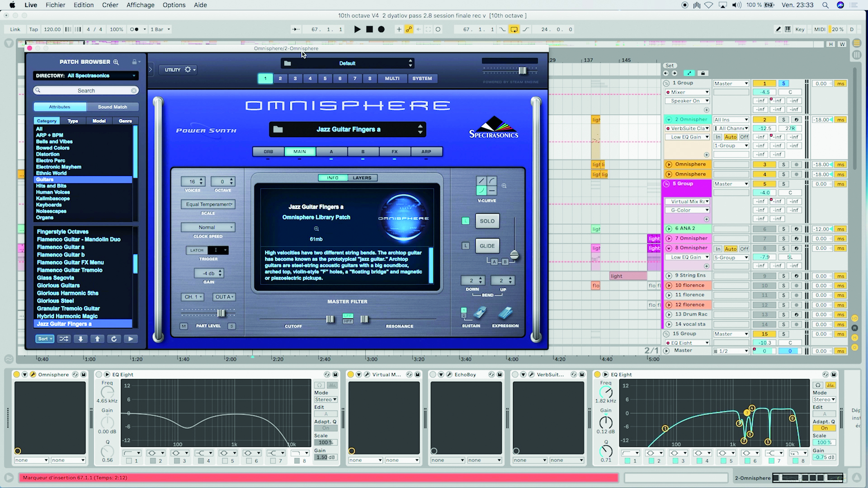The image size is (868, 488).
Task: Click the V-Curve magnifier icon
Action: (504, 186)
